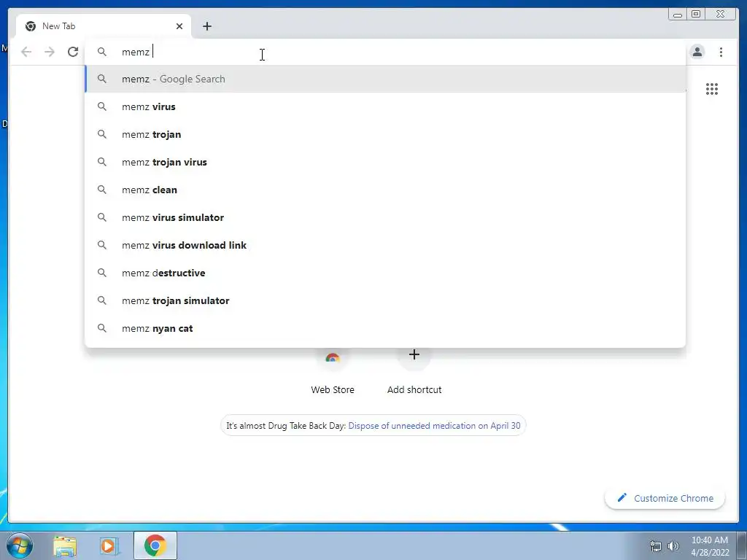Open 'Dispose of unneeded medication on April 30' link
This screenshot has width=747, height=560.
click(x=434, y=426)
